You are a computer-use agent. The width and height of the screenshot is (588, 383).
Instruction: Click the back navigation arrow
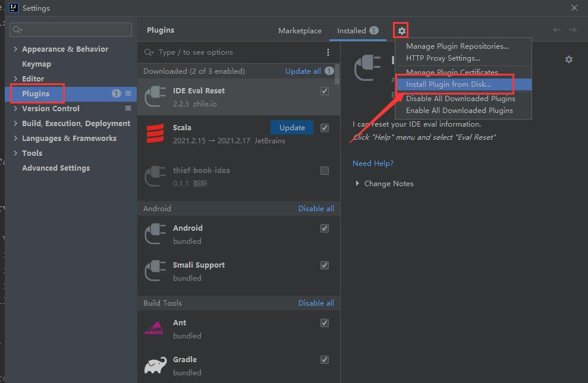pyautogui.click(x=556, y=30)
